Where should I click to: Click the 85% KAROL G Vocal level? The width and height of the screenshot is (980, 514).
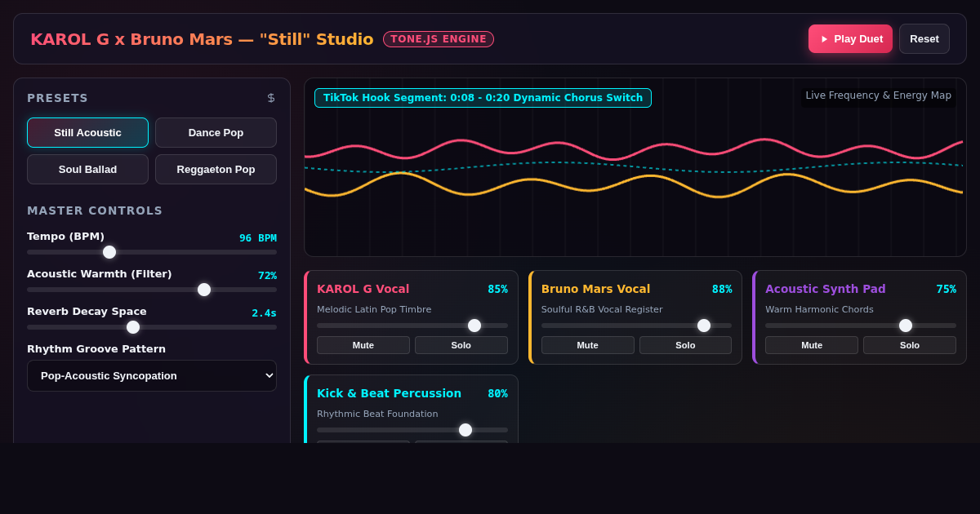[x=497, y=289]
